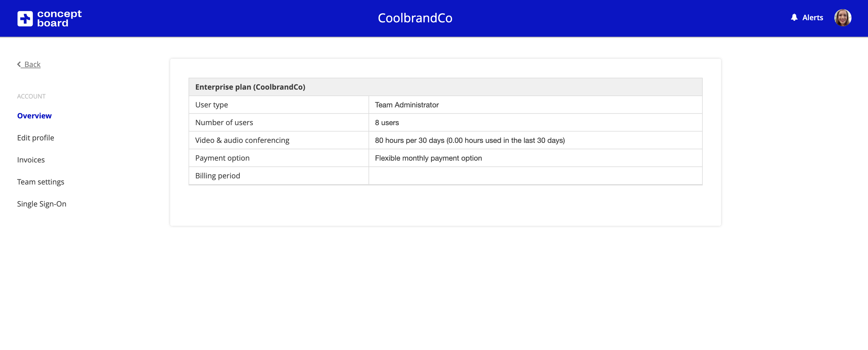Go back using Back link

click(32, 64)
